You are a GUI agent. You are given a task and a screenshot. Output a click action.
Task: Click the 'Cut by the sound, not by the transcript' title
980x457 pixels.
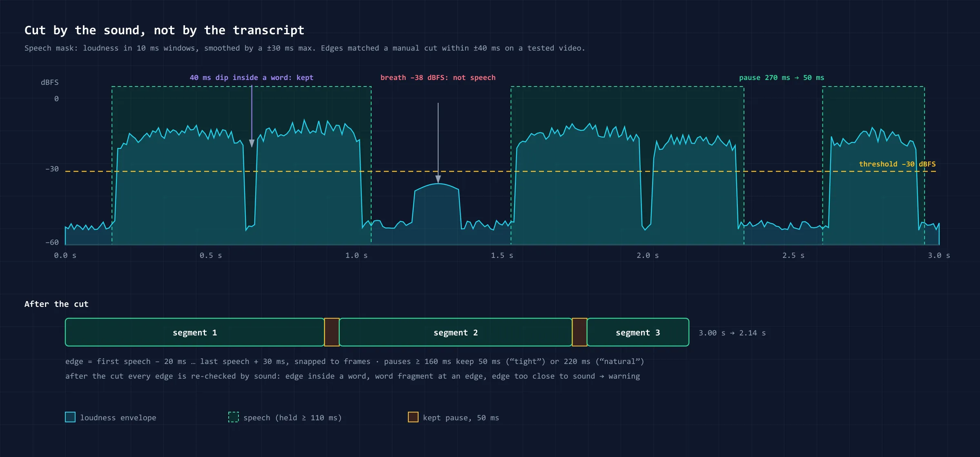(164, 30)
